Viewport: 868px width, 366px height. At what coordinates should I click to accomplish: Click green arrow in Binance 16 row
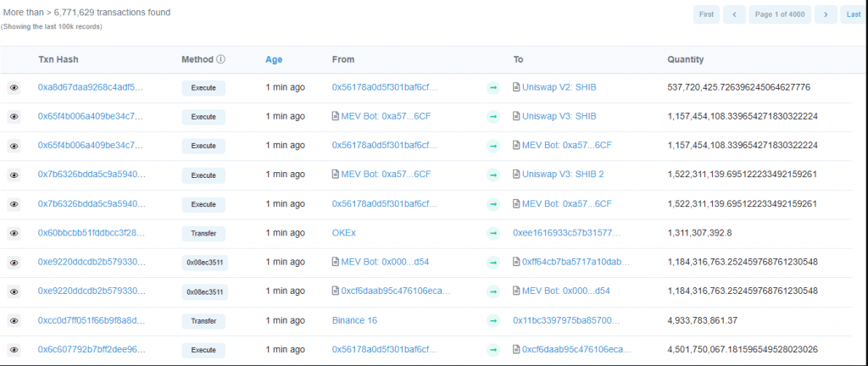(x=493, y=321)
